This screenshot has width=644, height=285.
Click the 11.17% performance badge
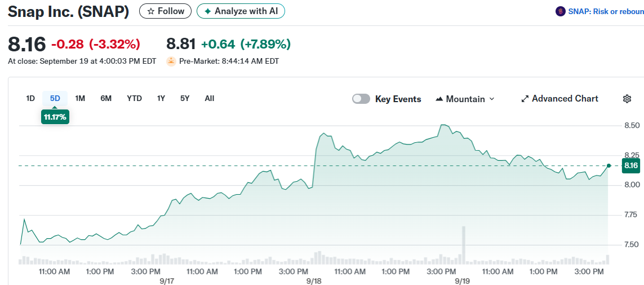pos(55,117)
